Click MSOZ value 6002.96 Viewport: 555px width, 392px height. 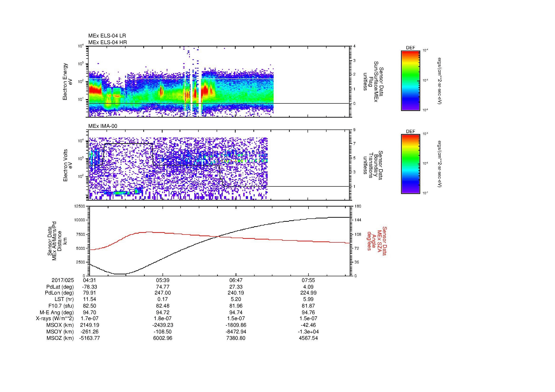coord(163,338)
